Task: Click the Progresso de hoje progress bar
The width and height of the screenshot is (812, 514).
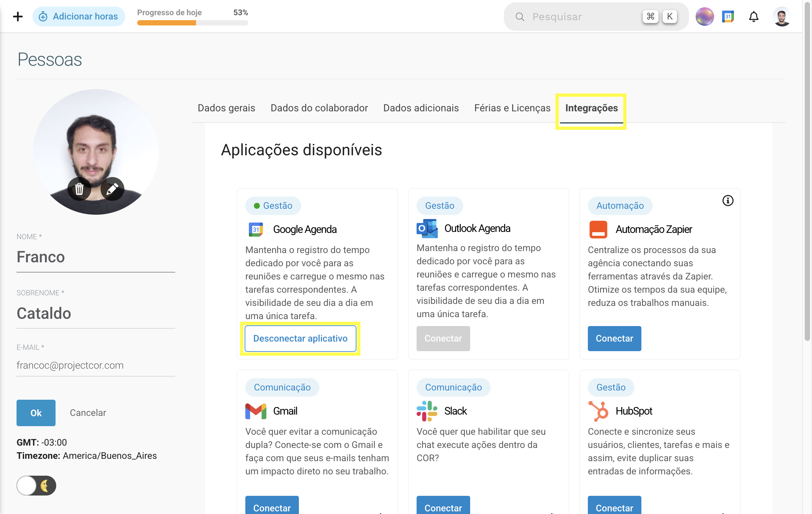Action: click(x=192, y=22)
